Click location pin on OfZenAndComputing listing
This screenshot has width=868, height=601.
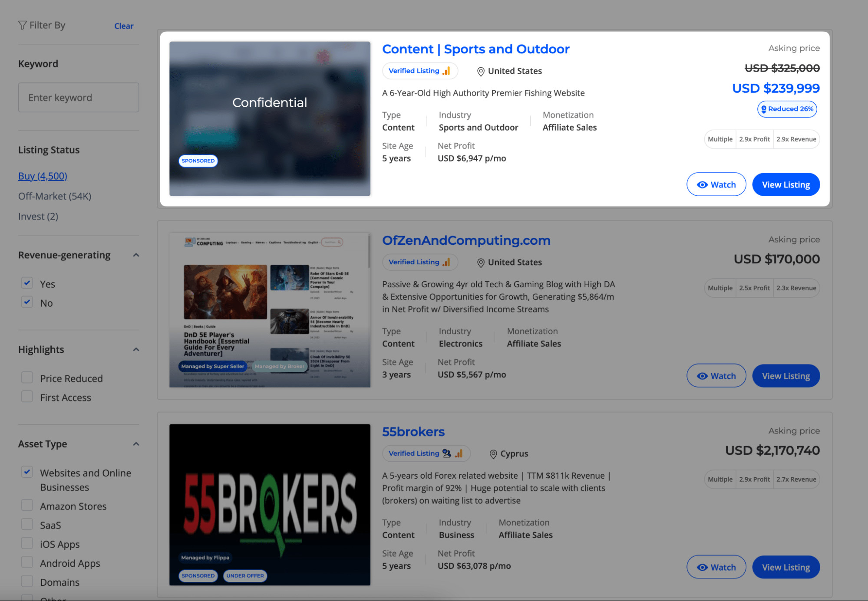481,263
